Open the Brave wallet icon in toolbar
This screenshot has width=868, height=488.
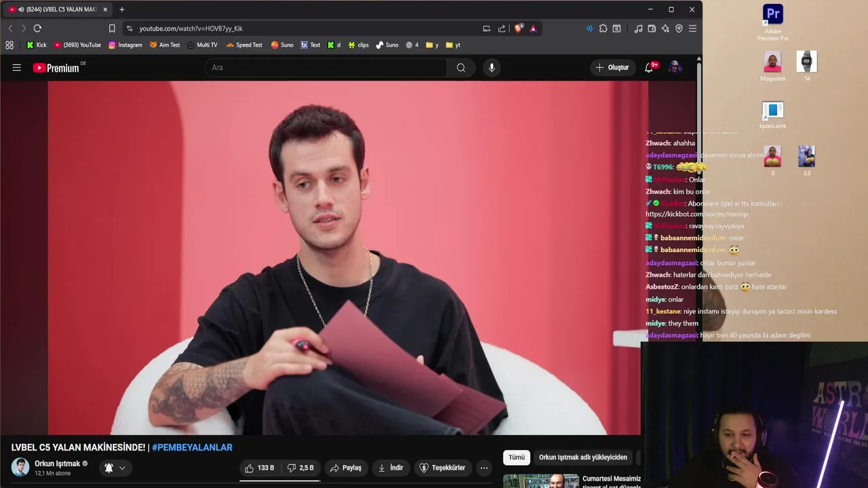click(652, 28)
